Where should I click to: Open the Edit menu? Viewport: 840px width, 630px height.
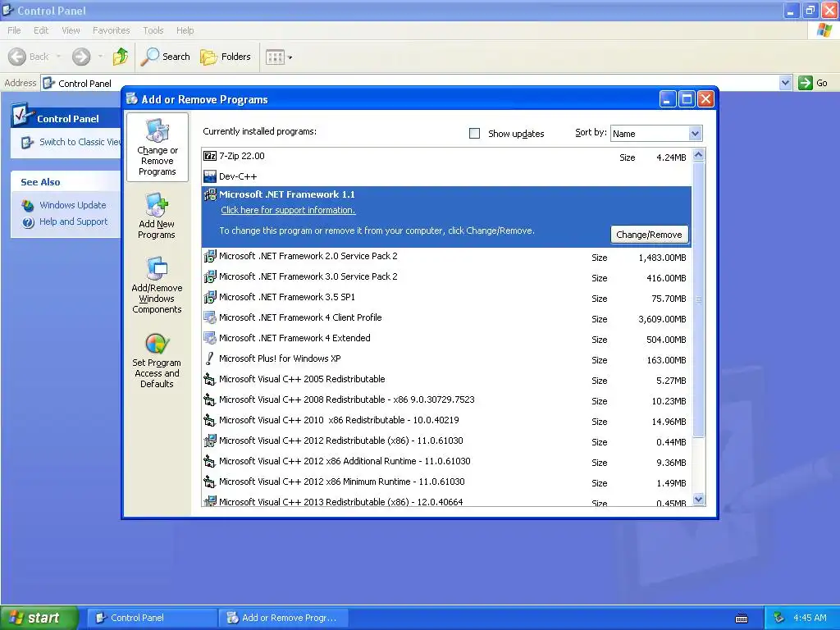point(41,30)
